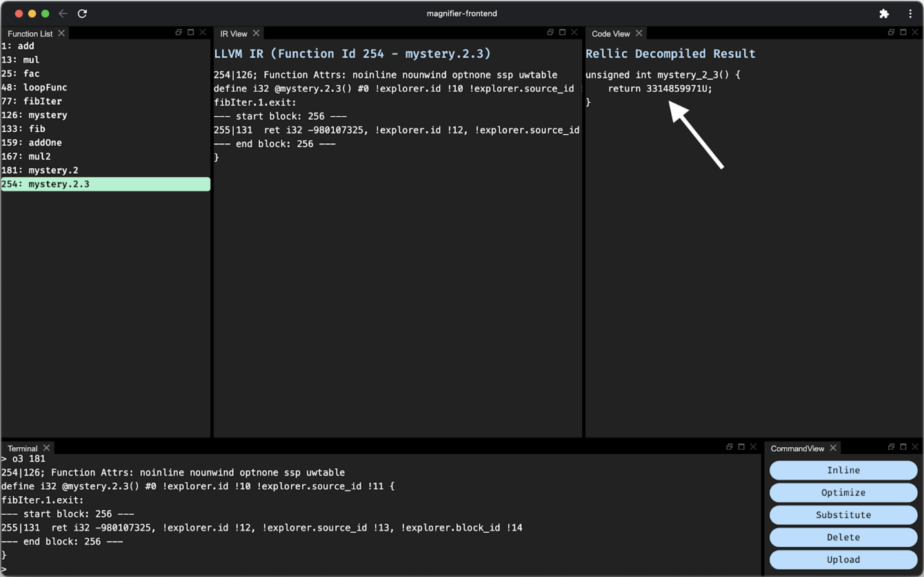Open the three-dot options menu
Image resolution: width=924 pixels, height=577 pixels.
click(910, 14)
